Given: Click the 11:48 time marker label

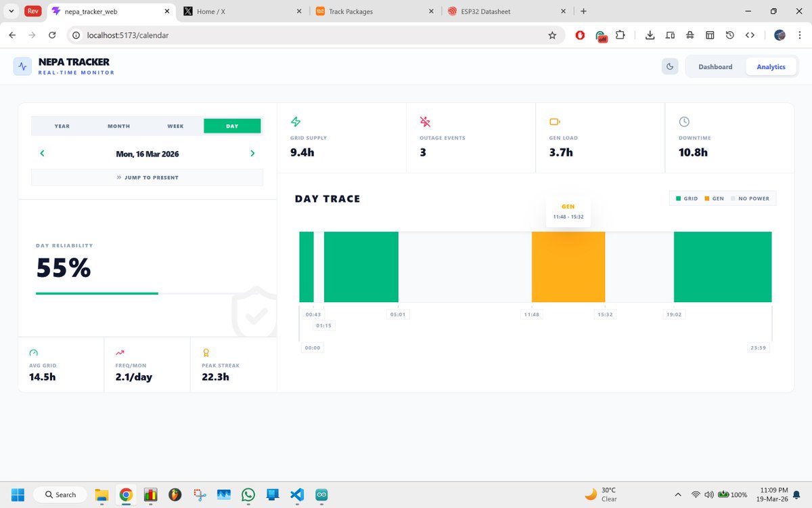Looking at the screenshot, I should (531, 314).
